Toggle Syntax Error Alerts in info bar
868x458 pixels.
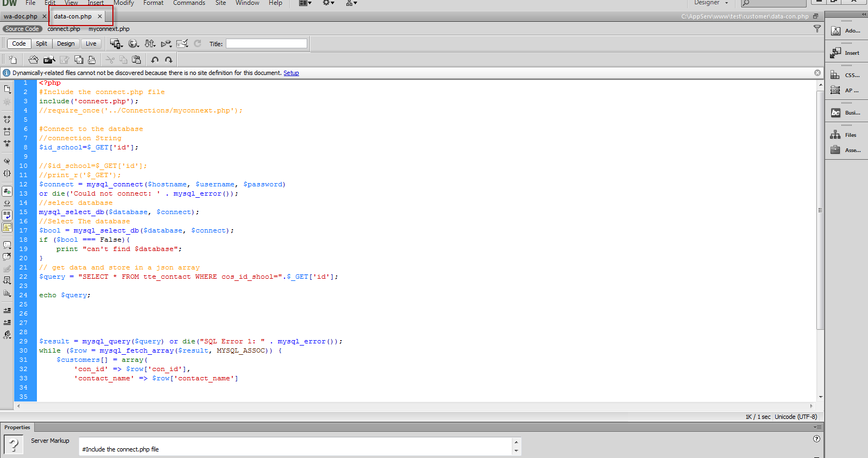pos(7,227)
